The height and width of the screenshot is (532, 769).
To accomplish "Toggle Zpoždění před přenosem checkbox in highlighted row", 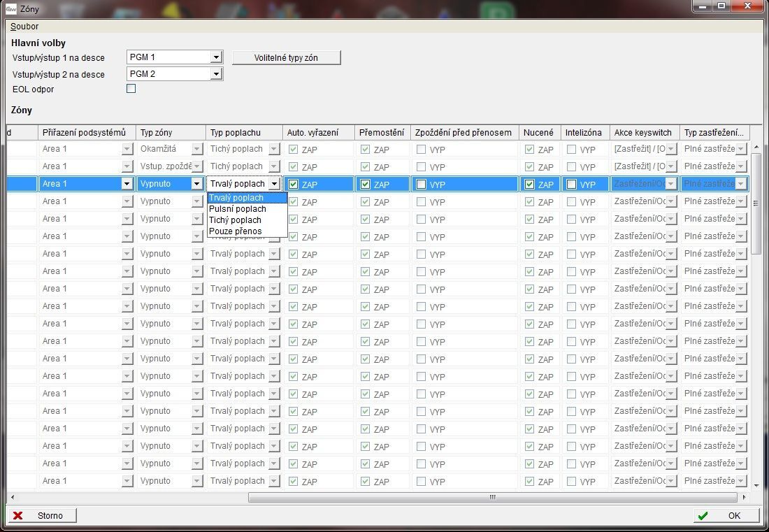I will (x=421, y=184).
